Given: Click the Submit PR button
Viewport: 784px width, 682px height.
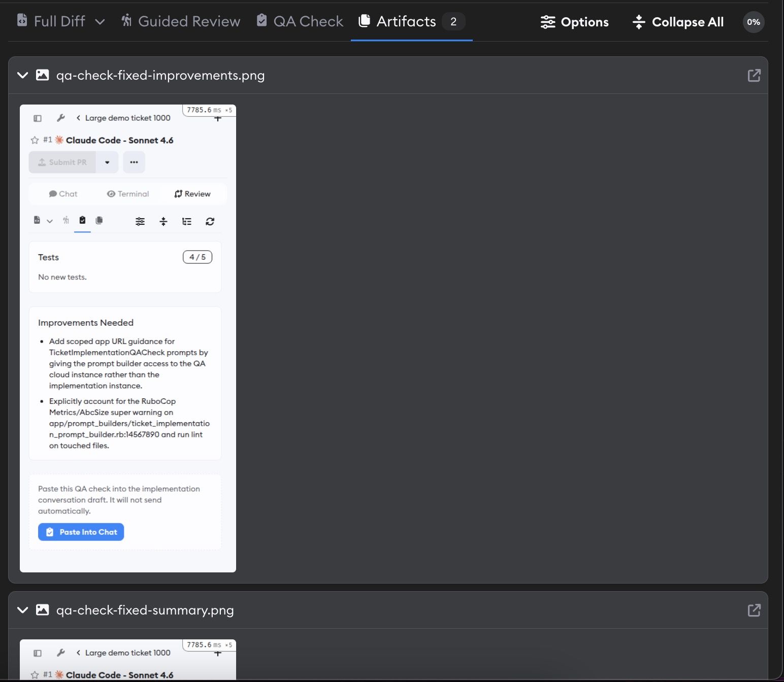Looking at the screenshot, I should [x=62, y=162].
